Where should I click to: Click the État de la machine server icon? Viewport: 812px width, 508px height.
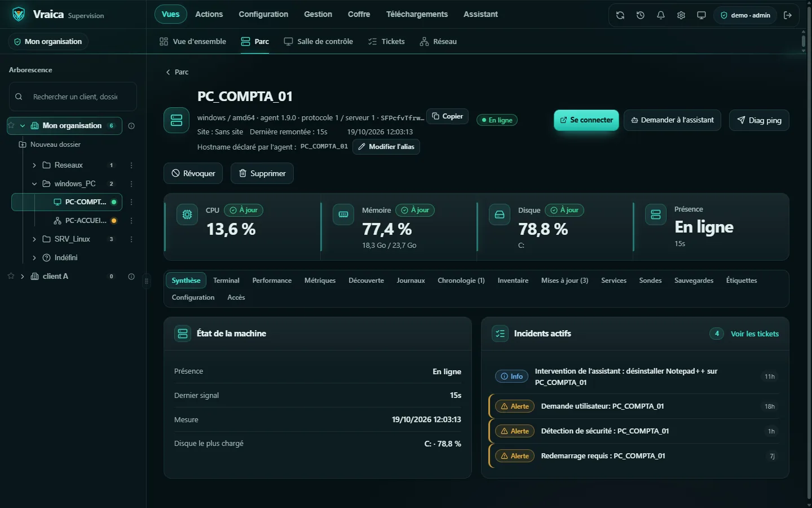pyautogui.click(x=183, y=334)
